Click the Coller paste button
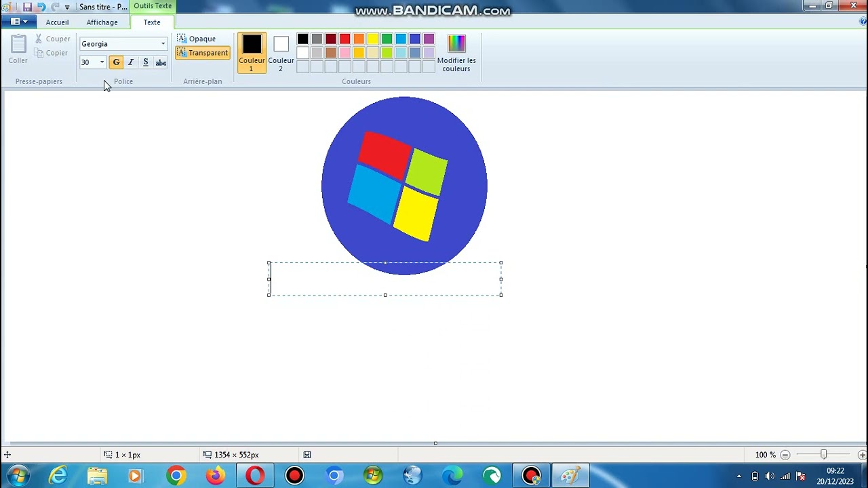The height and width of the screenshot is (488, 868). click(x=18, y=50)
